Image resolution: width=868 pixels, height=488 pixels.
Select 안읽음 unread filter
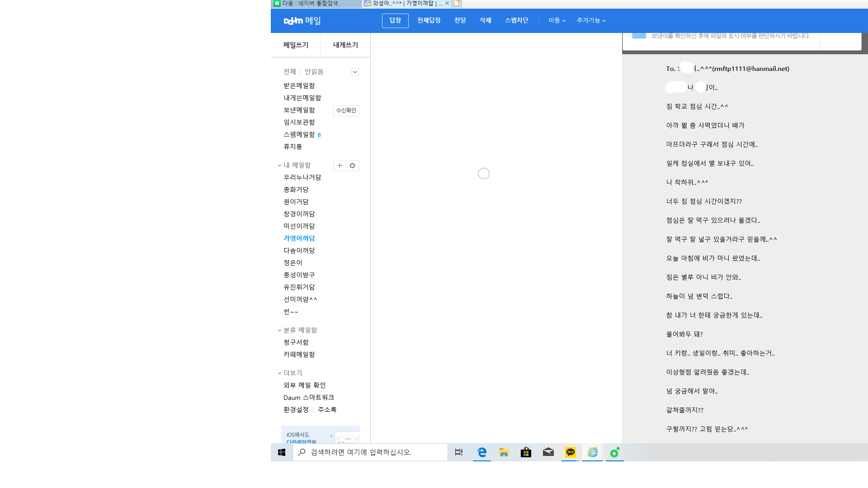point(314,72)
